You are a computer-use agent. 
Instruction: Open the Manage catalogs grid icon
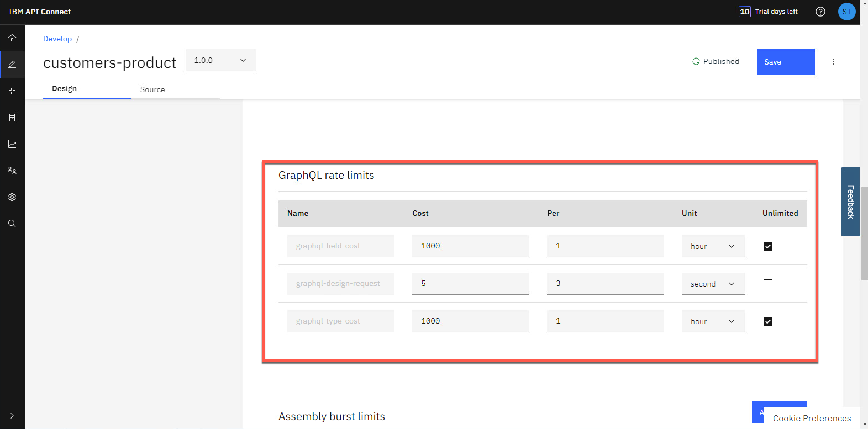12,91
